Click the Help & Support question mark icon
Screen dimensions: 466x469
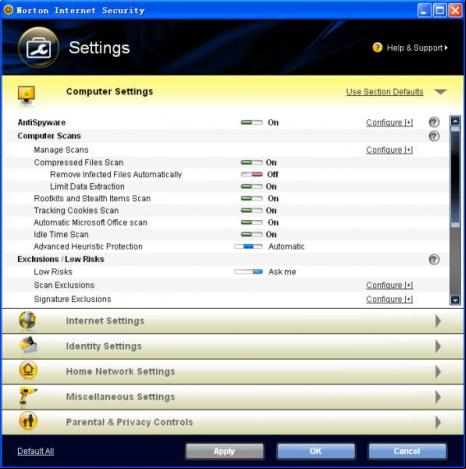377,48
